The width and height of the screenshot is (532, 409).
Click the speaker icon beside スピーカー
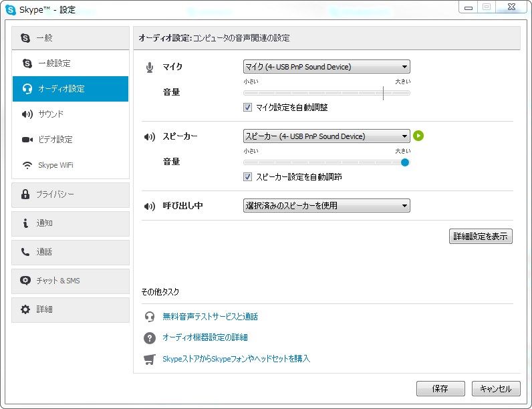coord(150,137)
